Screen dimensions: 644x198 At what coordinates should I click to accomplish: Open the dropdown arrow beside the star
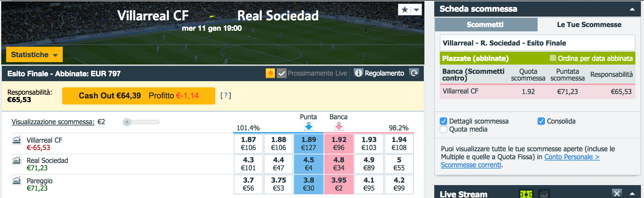tap(416, 10)
